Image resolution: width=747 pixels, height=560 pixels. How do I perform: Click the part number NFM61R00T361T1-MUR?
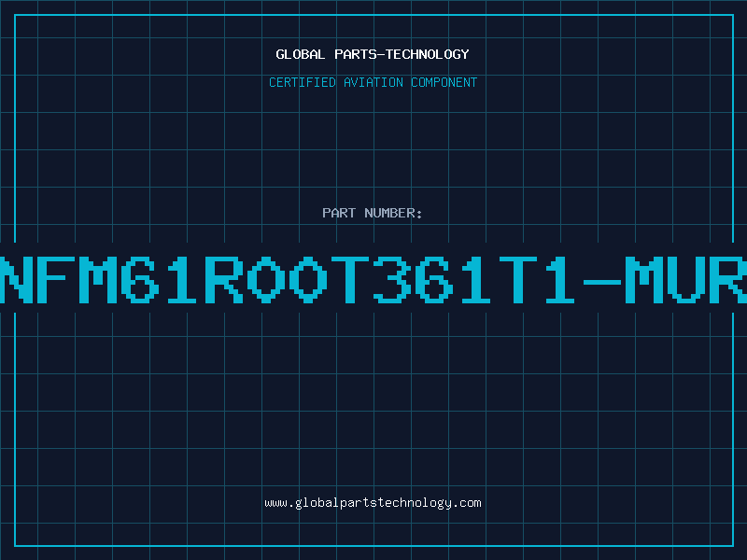click(x=373, y=280)
